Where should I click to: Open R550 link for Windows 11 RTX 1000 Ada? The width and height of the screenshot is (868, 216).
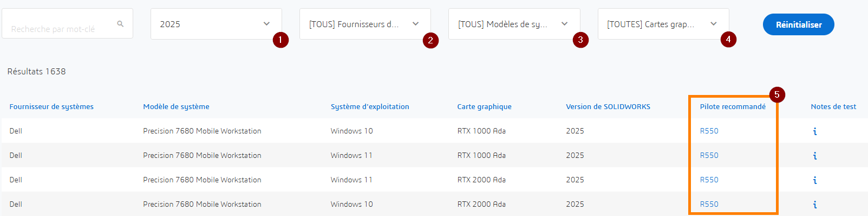coord(709,155)
